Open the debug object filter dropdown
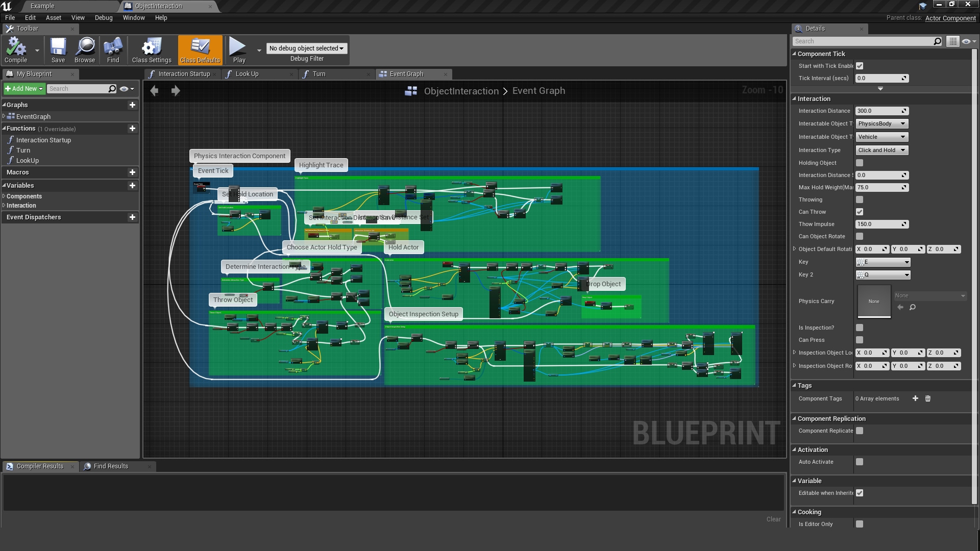 click(306, 48)
